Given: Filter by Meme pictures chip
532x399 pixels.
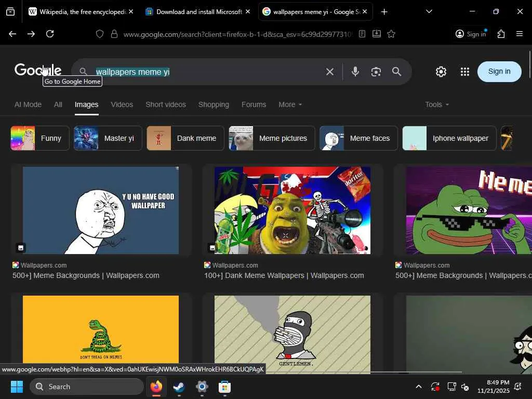Looking at the screenshot, I should [x=272, y=138].
